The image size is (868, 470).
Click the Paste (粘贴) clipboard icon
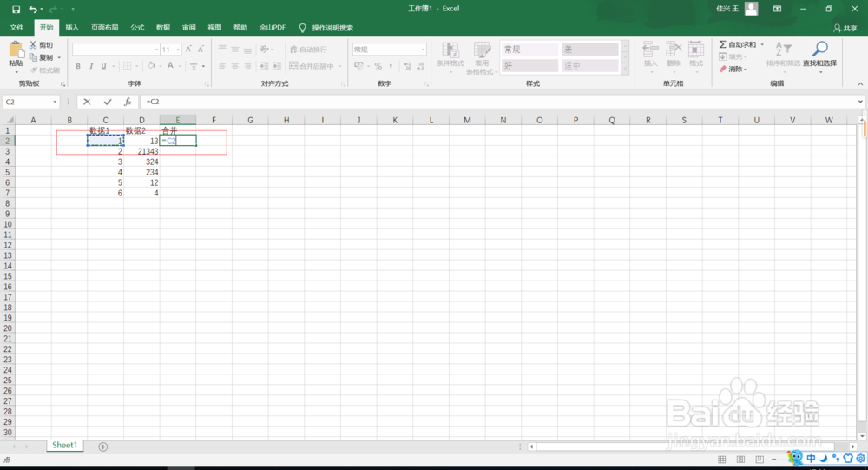pyautogui.click(x=16, y=51)
